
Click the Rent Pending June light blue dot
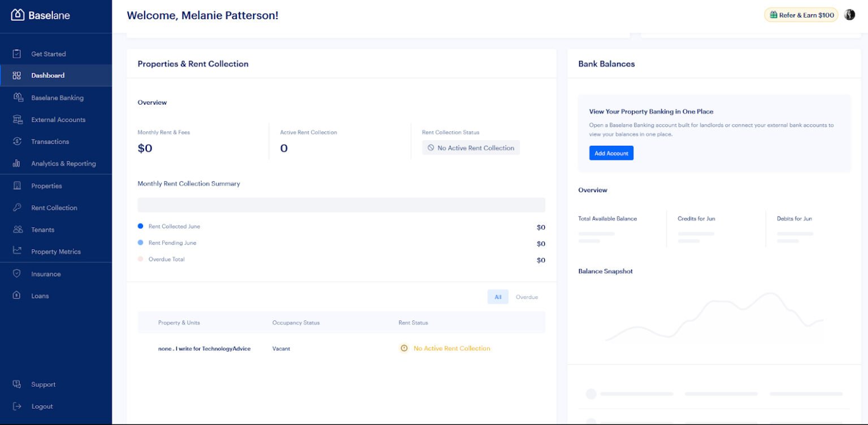(x=141, y=242)
